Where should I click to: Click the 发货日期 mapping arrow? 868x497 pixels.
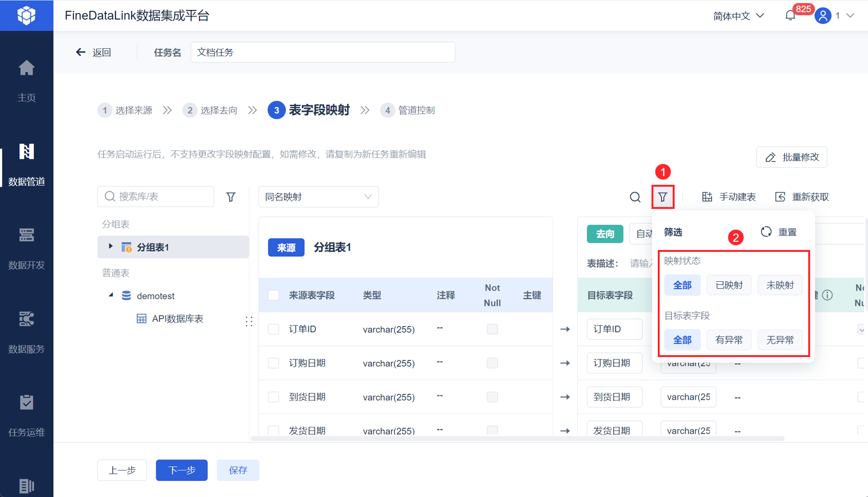point(565,430)
